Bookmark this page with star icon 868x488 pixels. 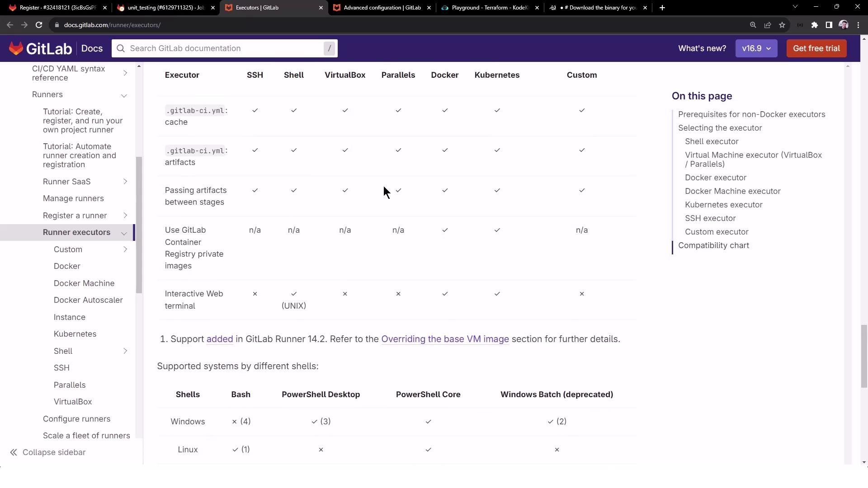782,25
